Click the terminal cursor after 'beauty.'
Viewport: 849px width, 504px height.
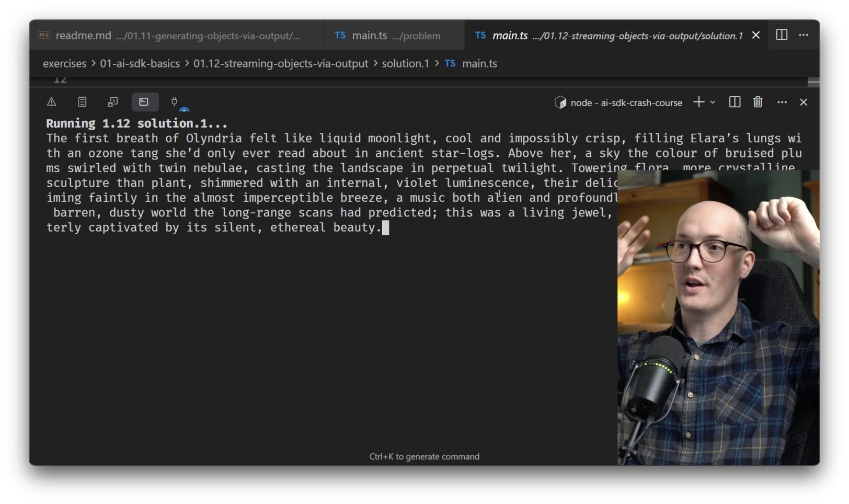click(386, 227)
